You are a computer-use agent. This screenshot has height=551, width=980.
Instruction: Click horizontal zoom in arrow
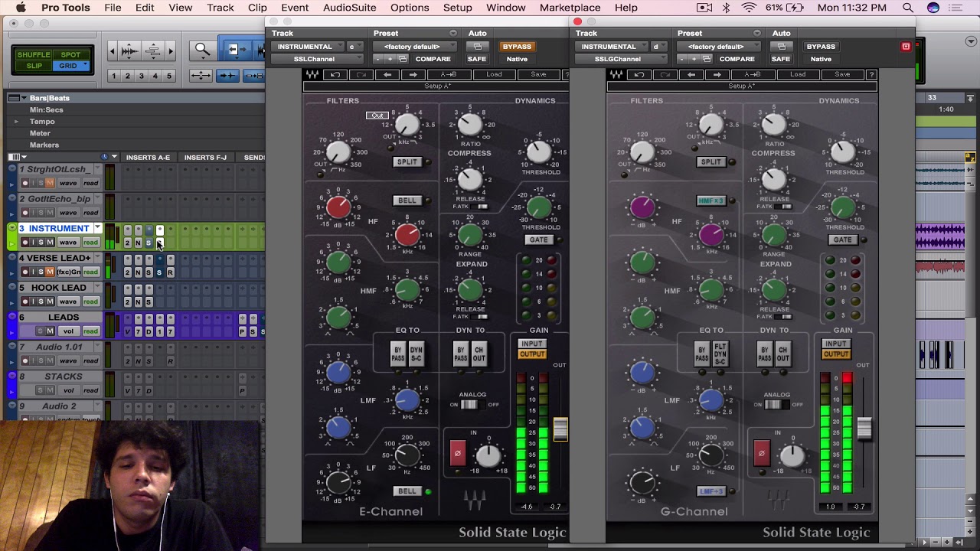pos(170,52)
